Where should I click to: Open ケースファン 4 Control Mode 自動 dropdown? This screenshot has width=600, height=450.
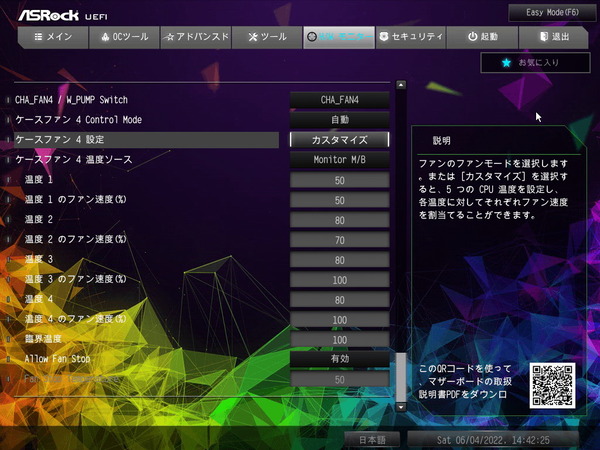coord(340,120)
